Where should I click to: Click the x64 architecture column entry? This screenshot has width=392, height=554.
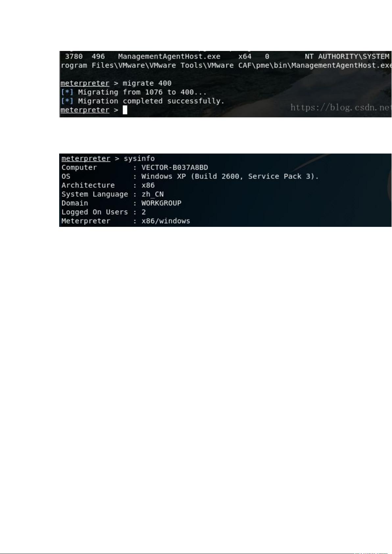tap(245, 57)
